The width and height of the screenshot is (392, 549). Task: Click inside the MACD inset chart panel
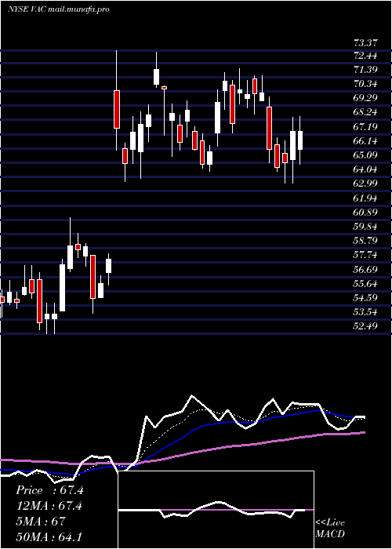click(216, 510)
